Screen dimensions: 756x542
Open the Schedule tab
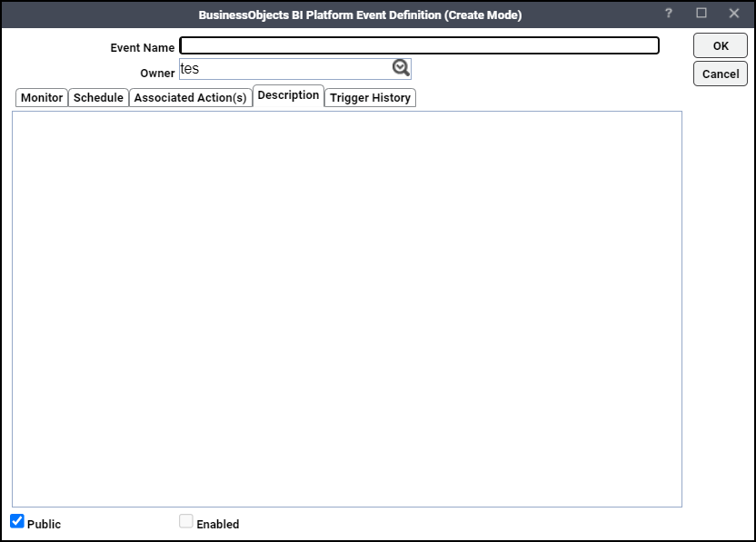pyautogui.click(x=98, y=98)
